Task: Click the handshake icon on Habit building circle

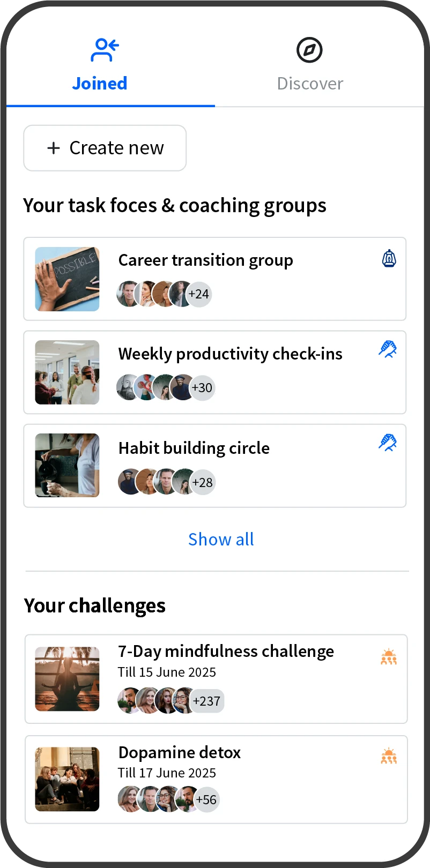Action: [388, 443]
